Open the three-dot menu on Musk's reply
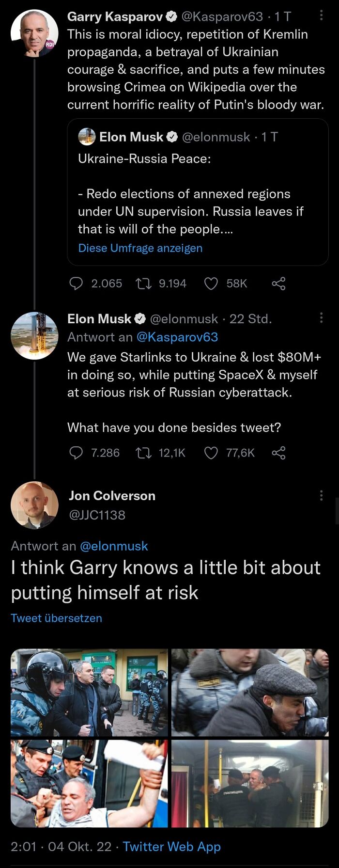Viewport: 339px width, 868px height. pyautogui.click(x=321, y=317)
